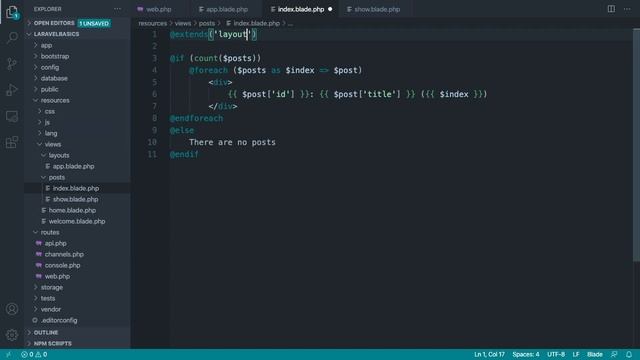
Task: Open the Explorer view icon
Action: [x=12, y=12]
